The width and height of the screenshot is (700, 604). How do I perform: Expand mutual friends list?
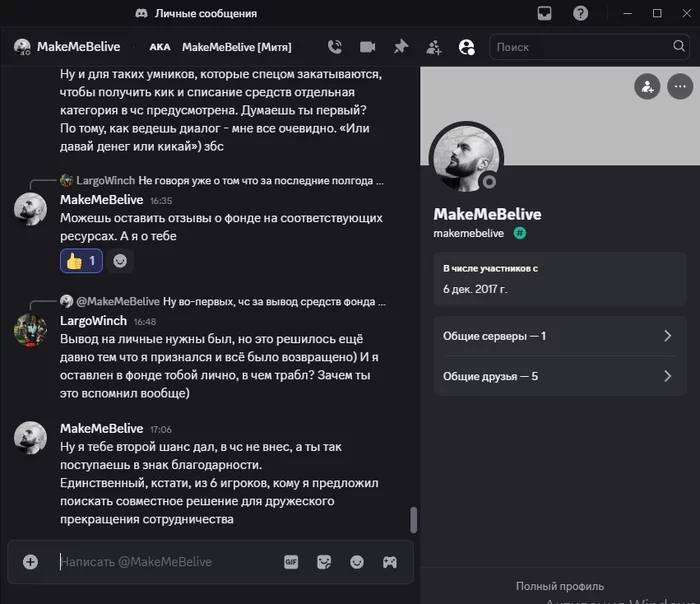coord(559,376)
